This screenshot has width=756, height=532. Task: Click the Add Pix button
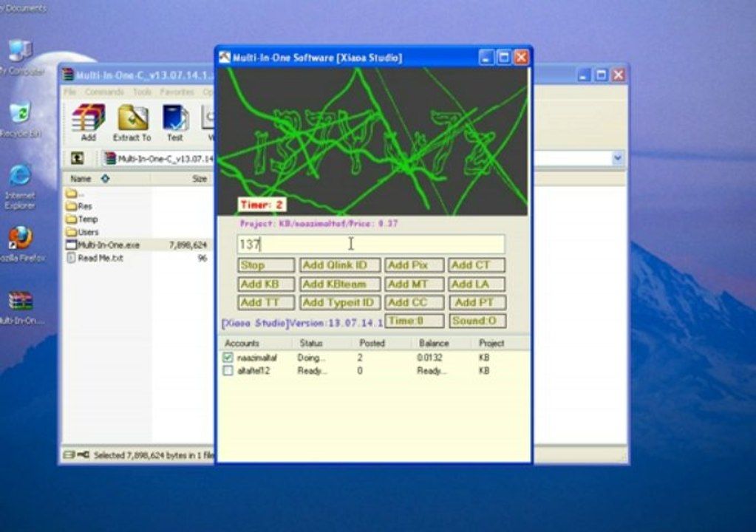(x=414, y=265)
